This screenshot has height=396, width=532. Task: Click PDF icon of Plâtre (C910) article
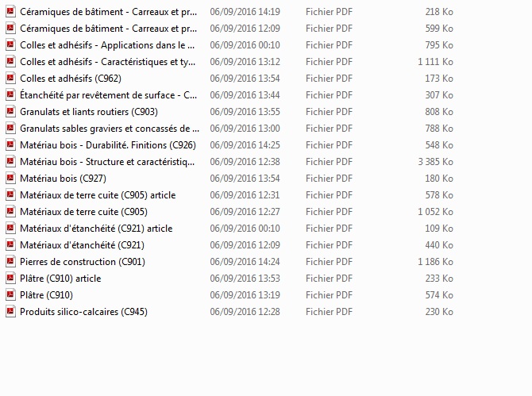(x=10, y=279)
